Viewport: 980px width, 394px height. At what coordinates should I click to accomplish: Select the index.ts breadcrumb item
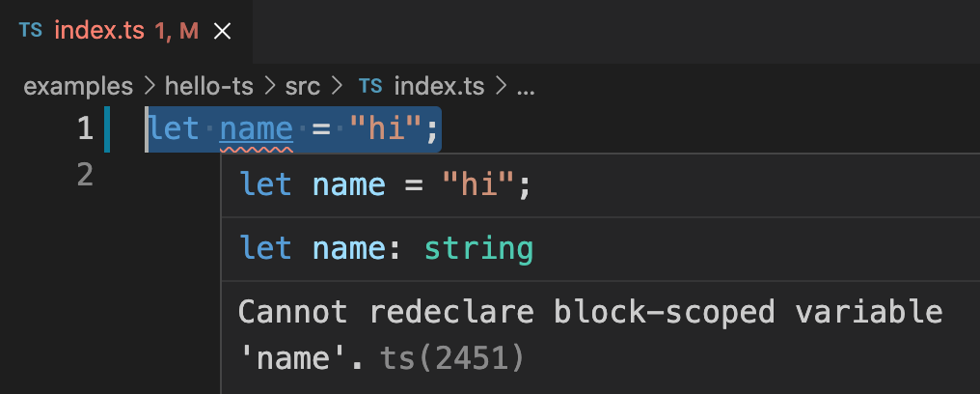[439, 86]
